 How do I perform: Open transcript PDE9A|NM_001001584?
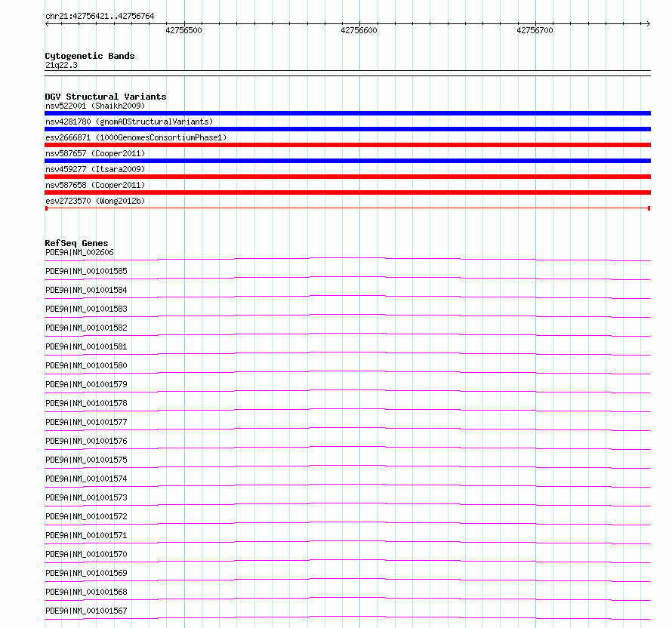tap(86, 290)
